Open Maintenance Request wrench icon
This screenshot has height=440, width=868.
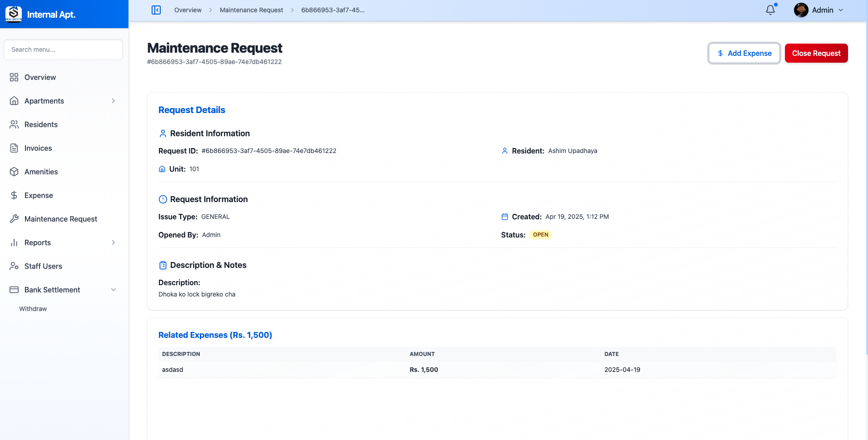point(14,219)
